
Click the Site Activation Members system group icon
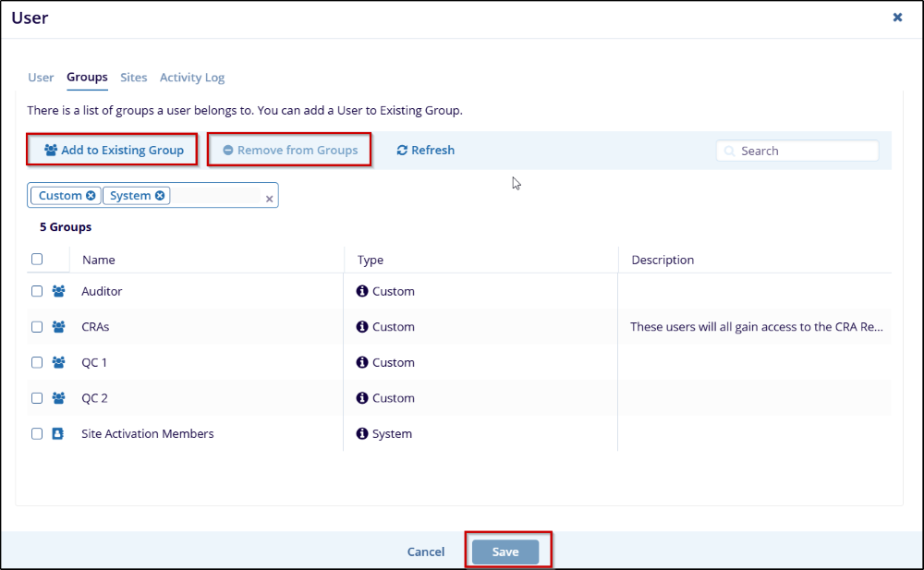click(x=59, y=433)
